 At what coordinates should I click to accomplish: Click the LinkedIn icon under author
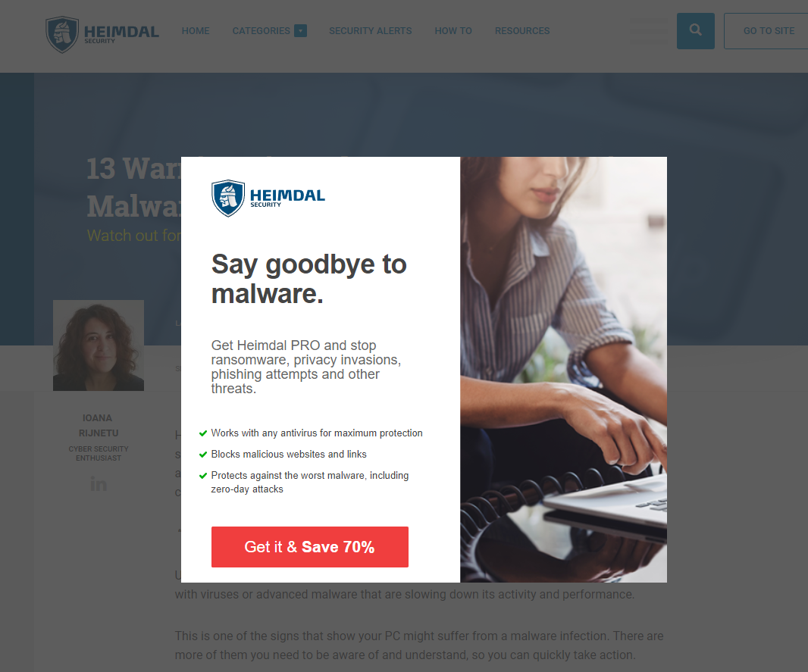coord(99,484)
